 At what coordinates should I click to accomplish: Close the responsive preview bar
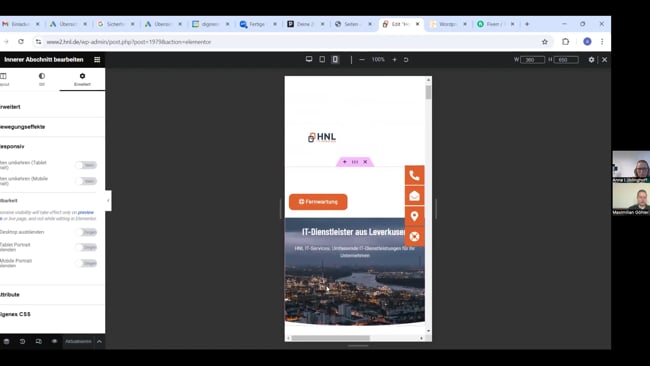click(604, 60)
